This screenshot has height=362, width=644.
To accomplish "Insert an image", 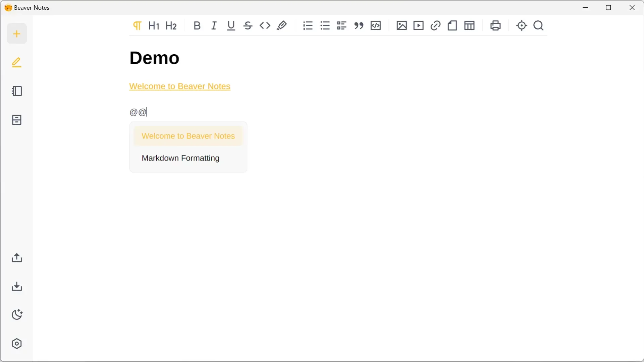I will click(x=401, y=25).
